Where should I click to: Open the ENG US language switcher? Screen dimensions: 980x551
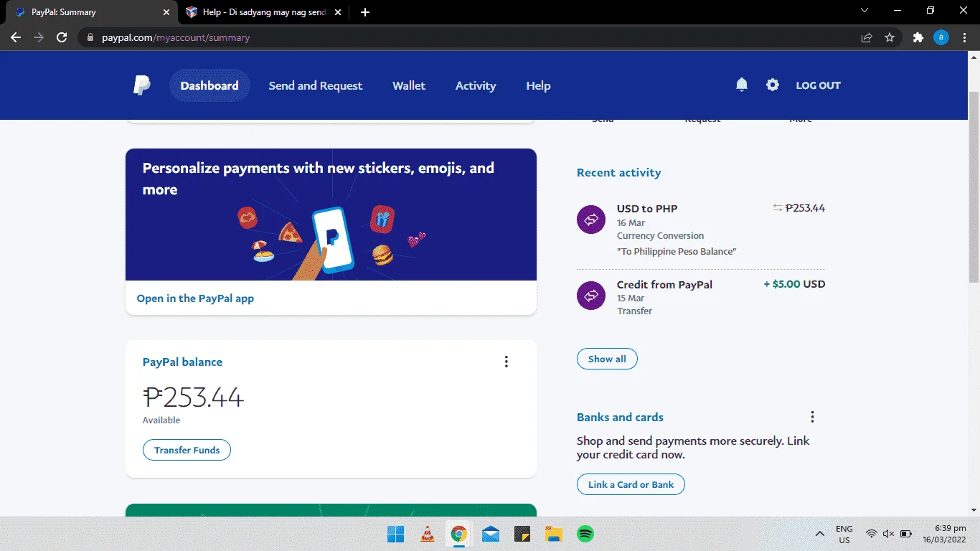click(844, 534)
